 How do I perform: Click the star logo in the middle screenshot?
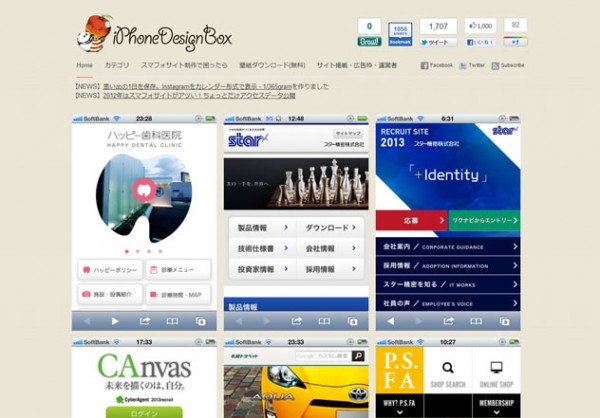[x=248, y=140]
